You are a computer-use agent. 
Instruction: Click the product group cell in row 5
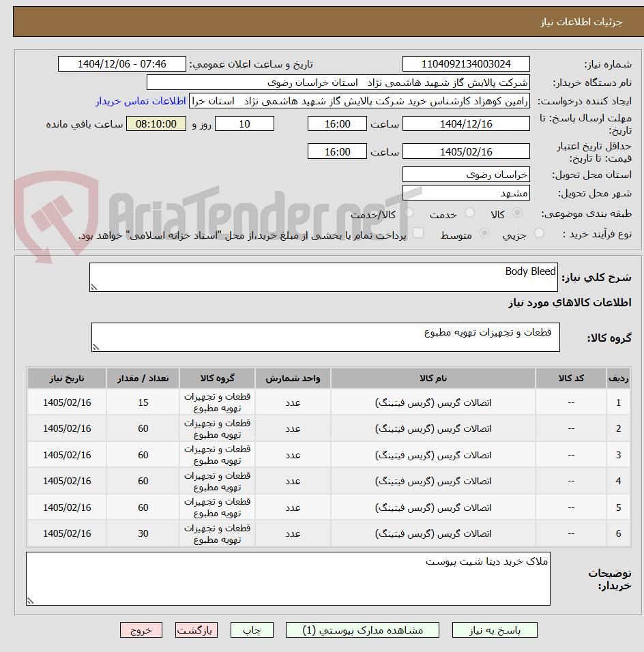pyautogui.click(x=217, y=507)
